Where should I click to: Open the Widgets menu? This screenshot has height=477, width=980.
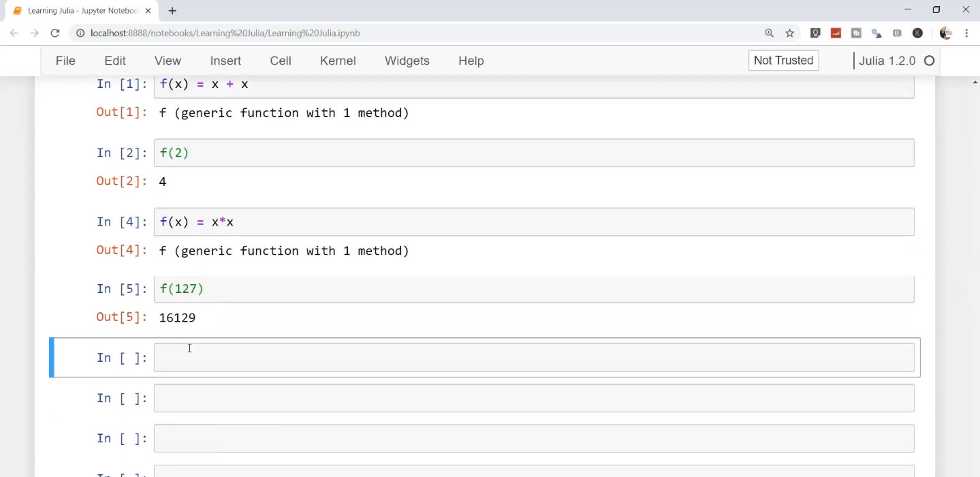tap(407, 61)
